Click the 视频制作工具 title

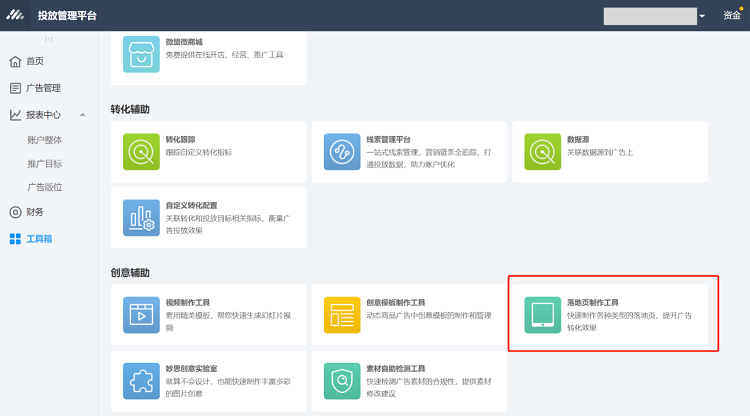click(x=188, y=303)
